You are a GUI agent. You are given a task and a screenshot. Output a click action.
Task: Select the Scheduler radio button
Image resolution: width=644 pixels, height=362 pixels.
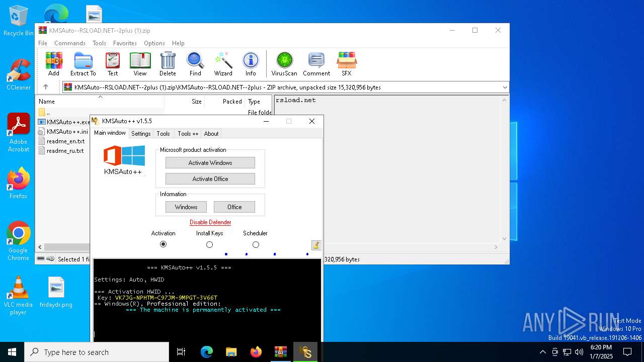pos(256,244)
